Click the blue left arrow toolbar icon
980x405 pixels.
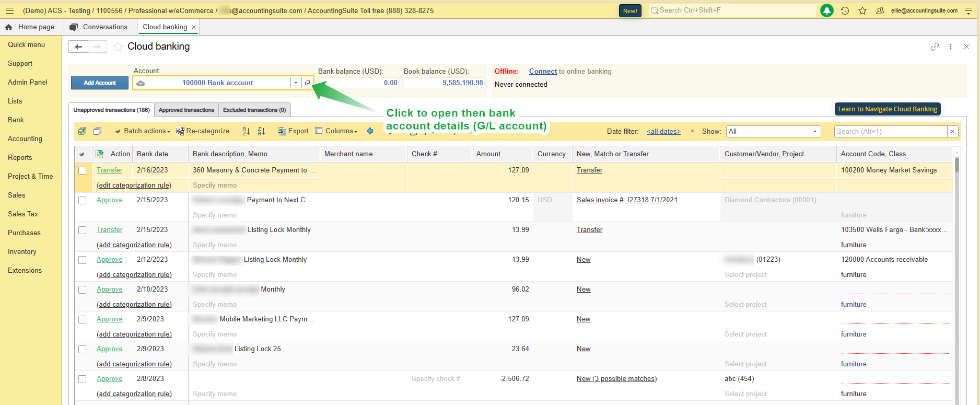click(x=370, y=131)
